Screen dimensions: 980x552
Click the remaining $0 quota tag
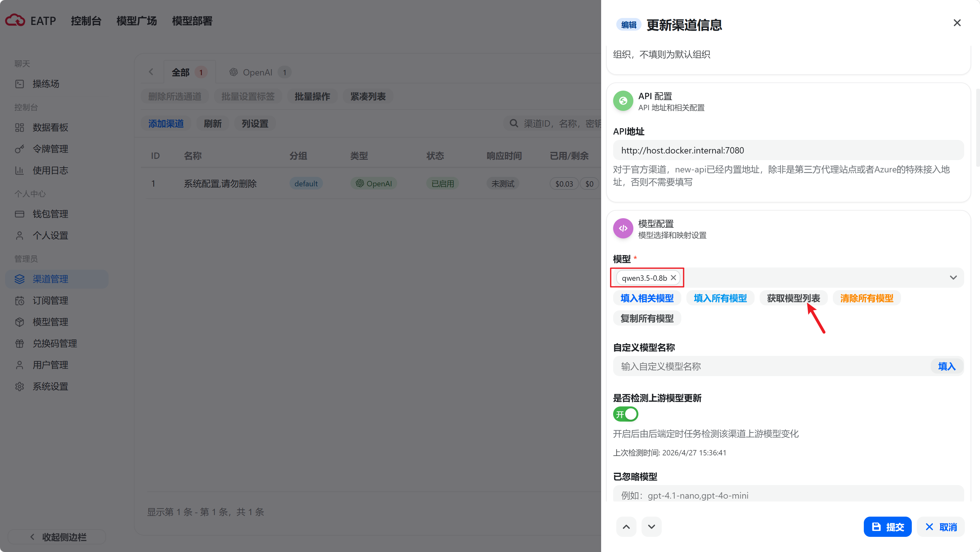tap(589, 184)
